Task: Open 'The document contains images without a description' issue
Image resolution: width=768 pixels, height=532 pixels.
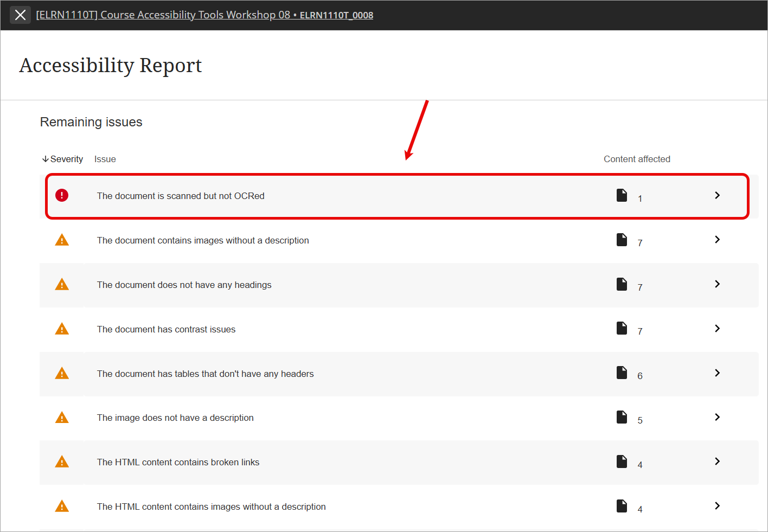Action: [x=203, y=240]
